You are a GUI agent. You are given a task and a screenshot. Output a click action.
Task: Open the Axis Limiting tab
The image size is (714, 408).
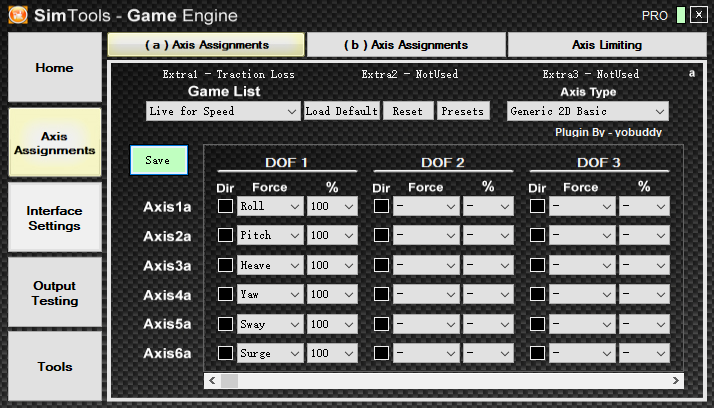[606, 45]
